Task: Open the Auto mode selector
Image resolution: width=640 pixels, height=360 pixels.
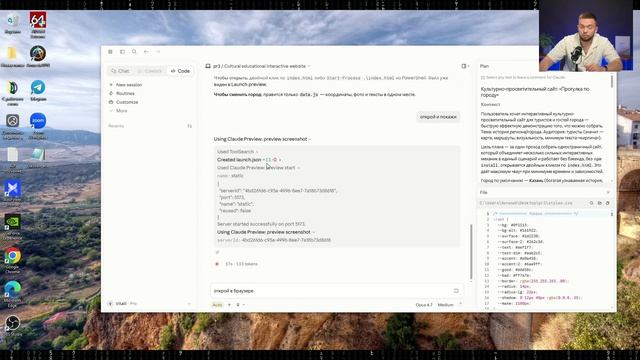Action: [217, 305]
